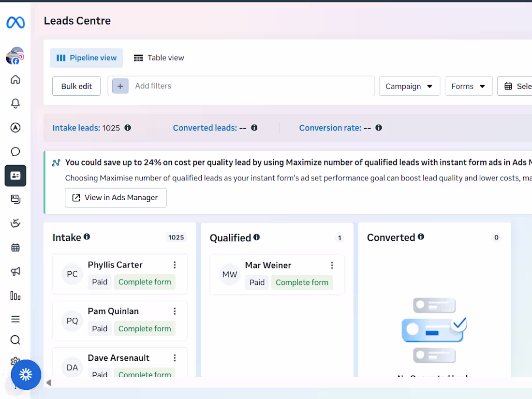Click the plus icon to add filters

click(120, 86)
